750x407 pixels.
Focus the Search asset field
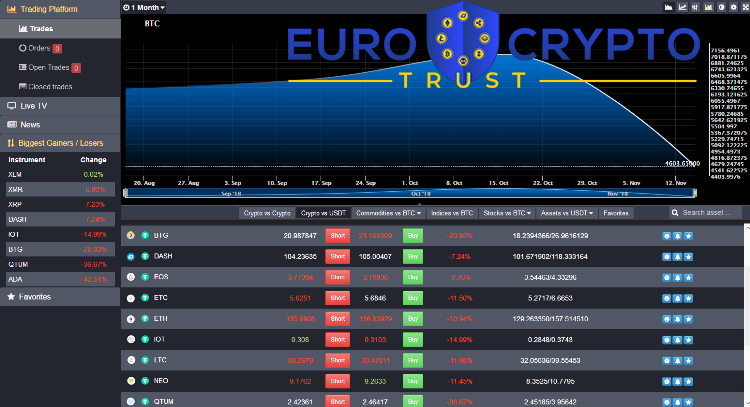click(x=706, y=213)
